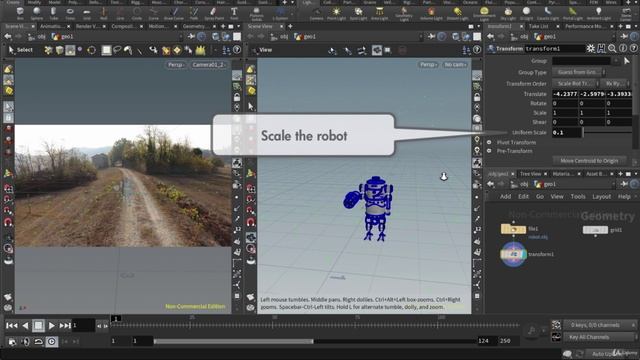Jump to the first frame

[11, 325]
